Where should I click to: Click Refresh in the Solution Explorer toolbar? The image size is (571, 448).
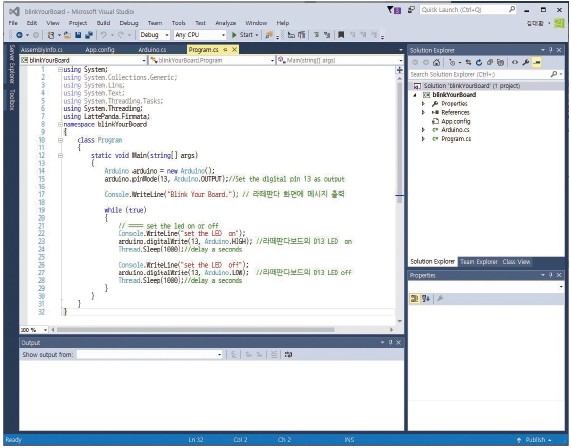coord(479,63)
